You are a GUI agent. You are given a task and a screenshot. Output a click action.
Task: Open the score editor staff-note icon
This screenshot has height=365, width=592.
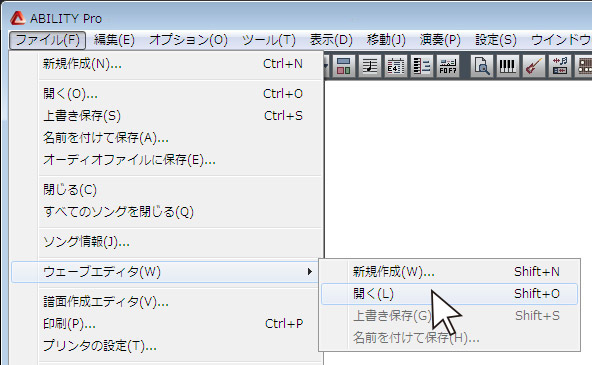coord(370,66)
